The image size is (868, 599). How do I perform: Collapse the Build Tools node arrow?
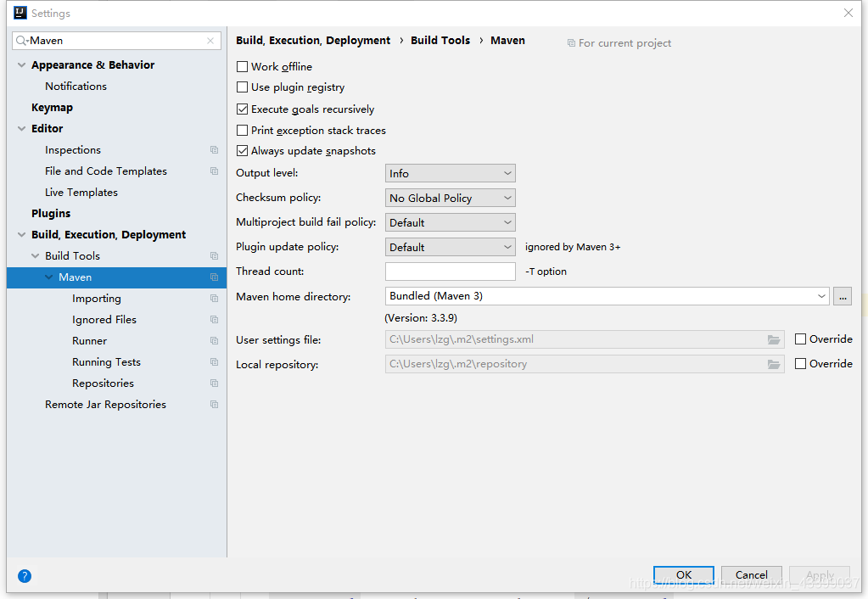pos(36,255)
